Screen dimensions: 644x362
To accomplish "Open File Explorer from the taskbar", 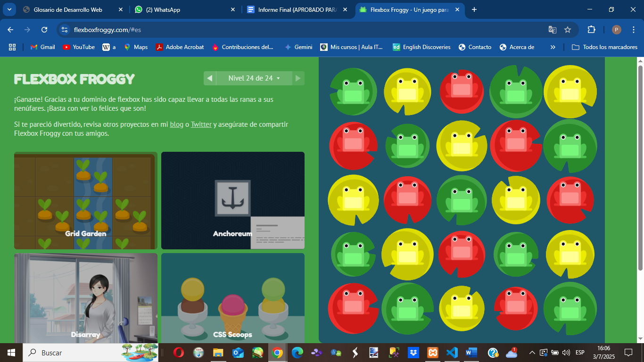I will [218, 353].
